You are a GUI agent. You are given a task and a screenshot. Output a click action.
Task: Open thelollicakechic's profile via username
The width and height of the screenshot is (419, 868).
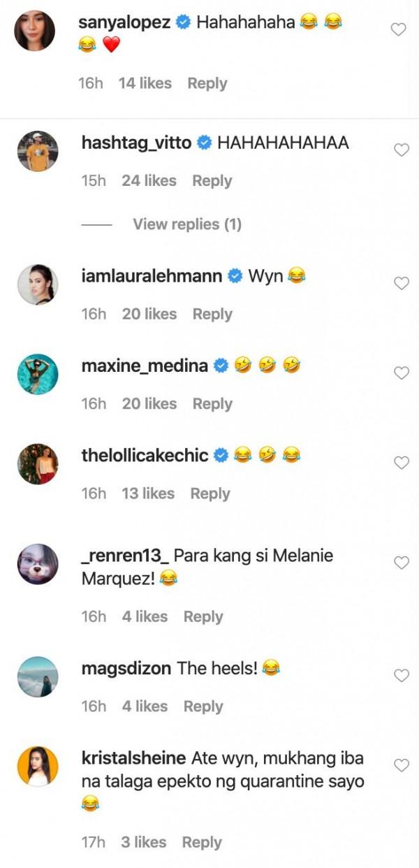pos(145,456)
